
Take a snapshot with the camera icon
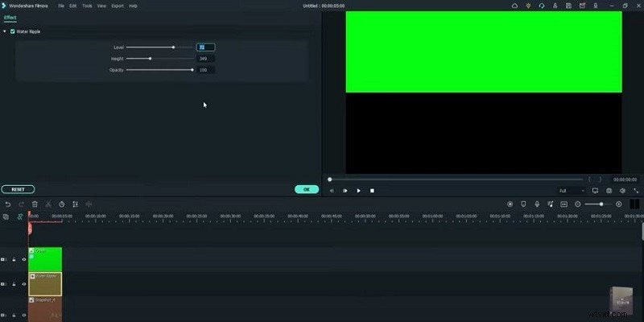click(609, 191)
